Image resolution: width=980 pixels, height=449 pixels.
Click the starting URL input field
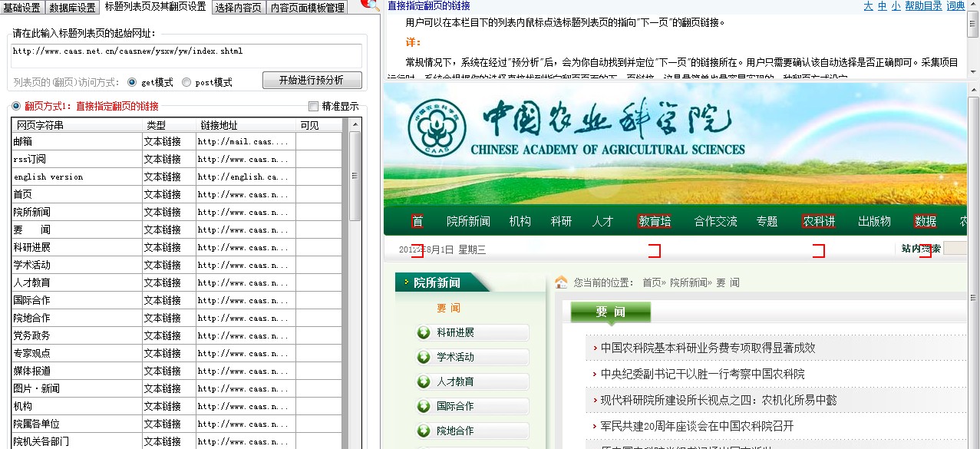pos(186,55)
